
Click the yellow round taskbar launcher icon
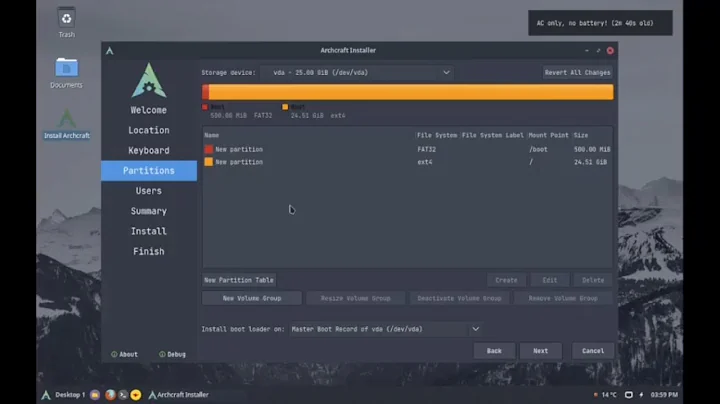pyautogui.click(x=136, y=395)
